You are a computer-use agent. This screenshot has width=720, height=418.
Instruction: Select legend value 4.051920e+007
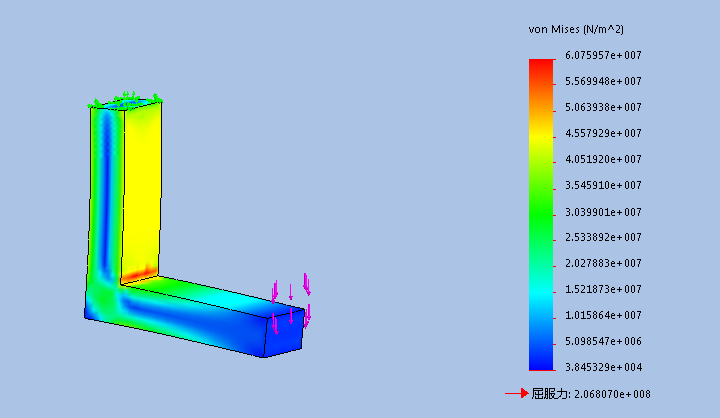click(603, 159)
